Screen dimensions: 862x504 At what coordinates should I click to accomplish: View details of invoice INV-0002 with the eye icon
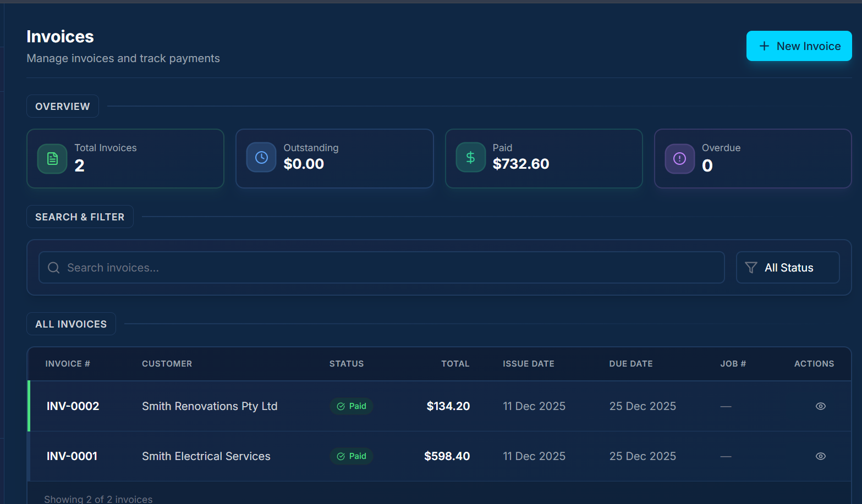[x=820, y=406]
